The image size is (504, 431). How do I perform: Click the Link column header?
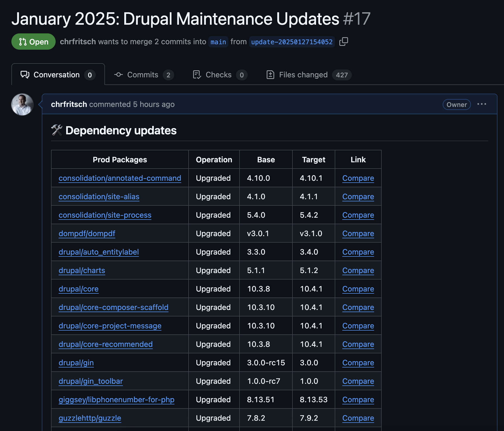click(358, 160)
